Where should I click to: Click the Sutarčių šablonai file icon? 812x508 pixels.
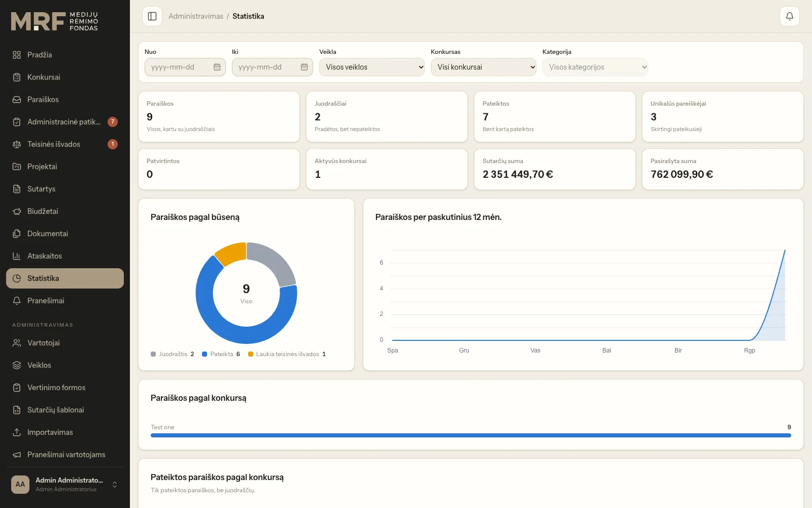click(x=17, y=410)
